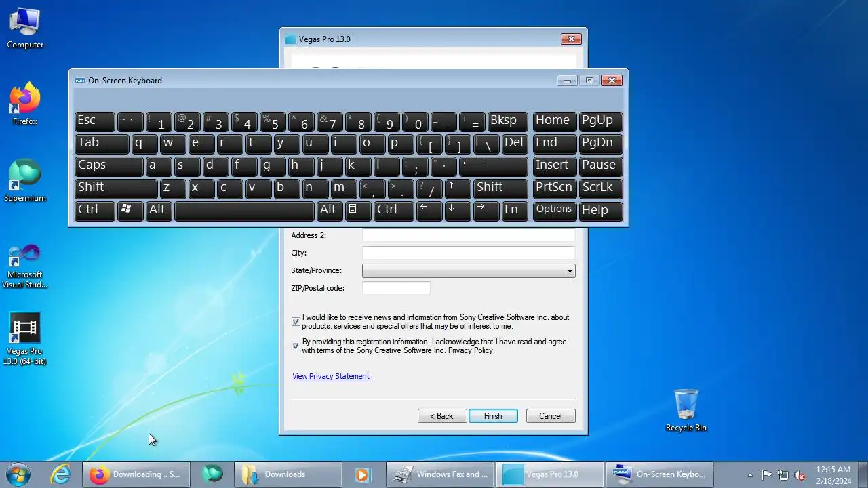Click the PgUp key
The height and width of the screenshot is (488, 868).
(600, 121)
